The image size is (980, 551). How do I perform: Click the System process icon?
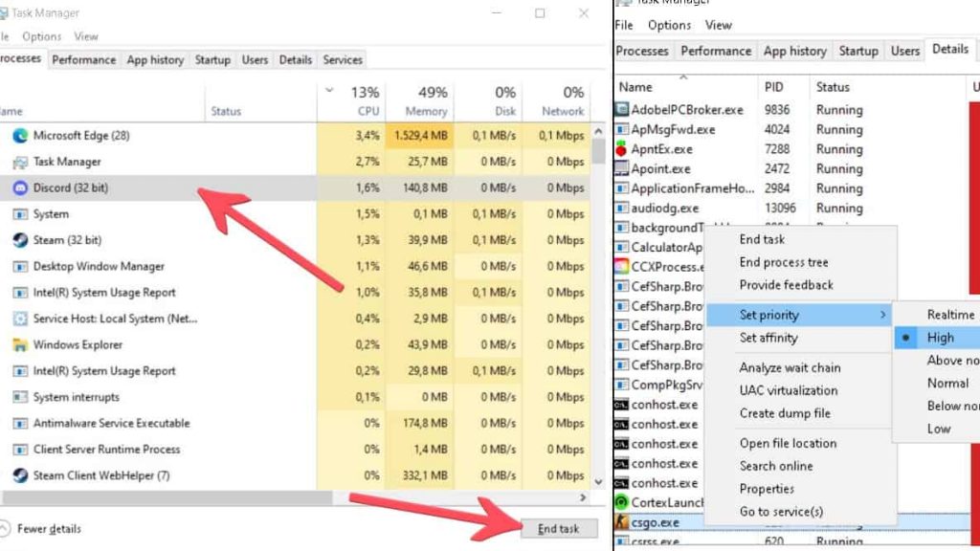[20, 214]
